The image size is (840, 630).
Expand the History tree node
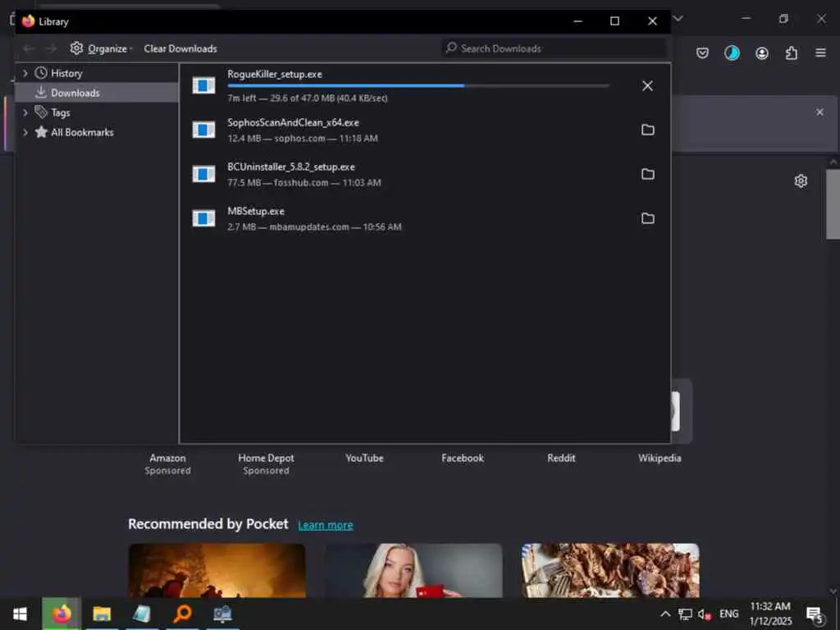25,73
